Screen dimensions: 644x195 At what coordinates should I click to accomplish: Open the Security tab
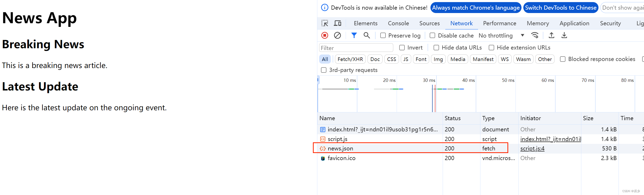(610, 23)
